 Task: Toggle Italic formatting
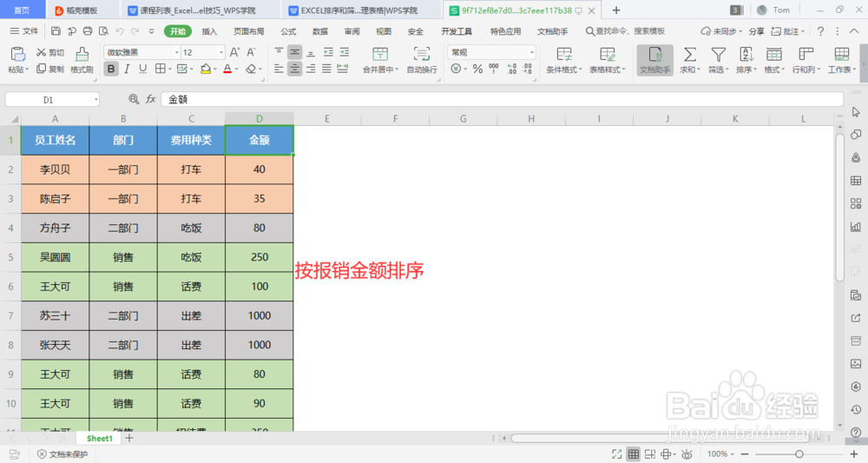[127, 69]
